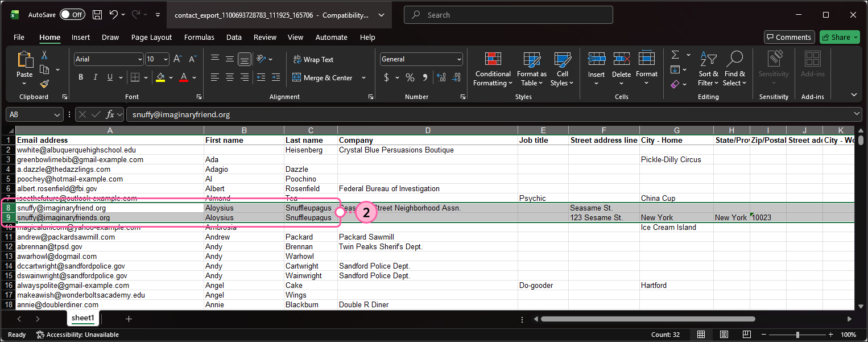Toggle AutoSave on
Viewport: 868px width, 342px height.
(72, 14)
